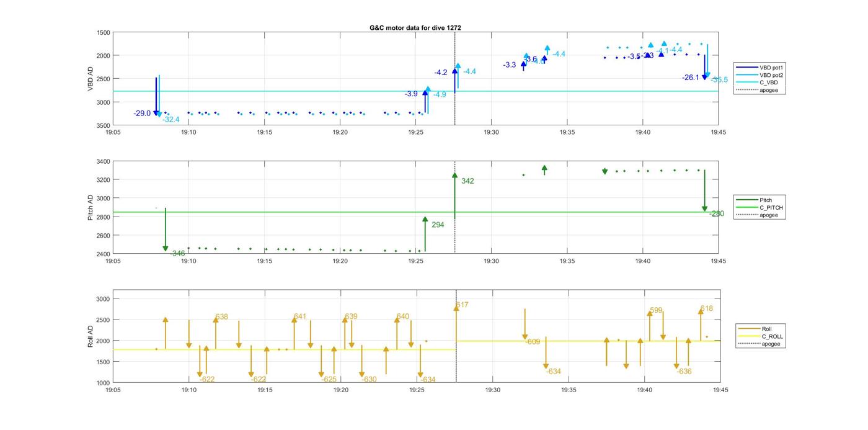Click the '294' pitch data label

(x=438, y=225)
